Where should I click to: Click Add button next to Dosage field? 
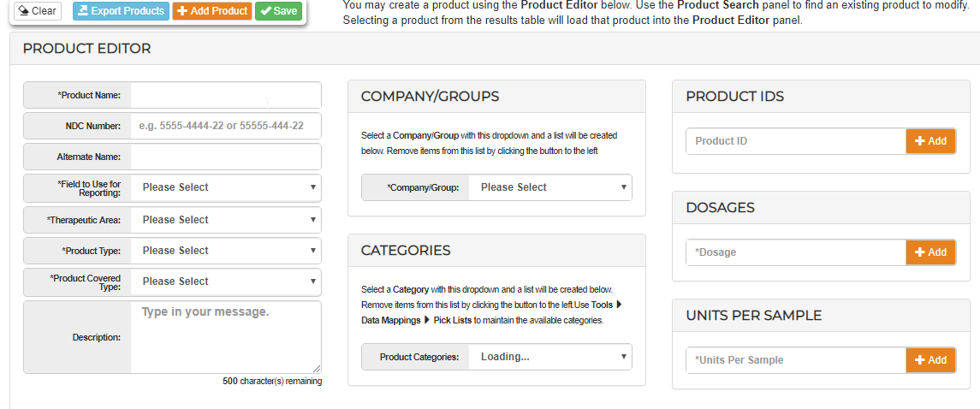pyautogui.click(x=930, y=252)
